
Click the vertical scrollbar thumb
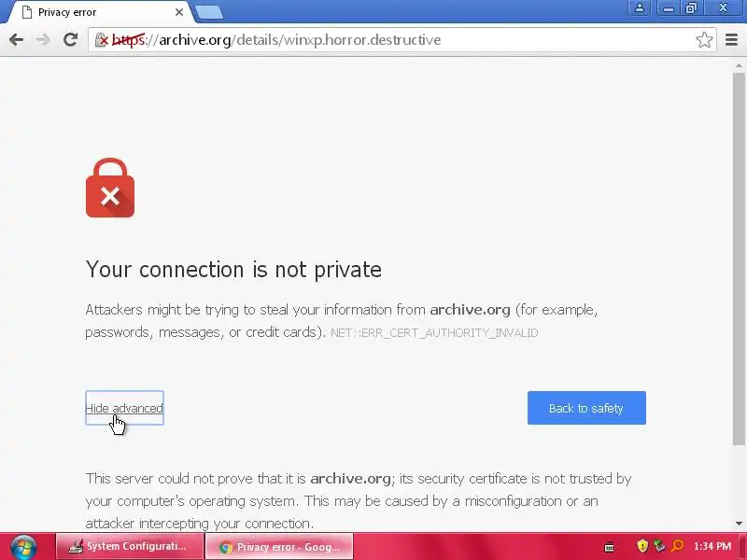click(x=739, y=259)
